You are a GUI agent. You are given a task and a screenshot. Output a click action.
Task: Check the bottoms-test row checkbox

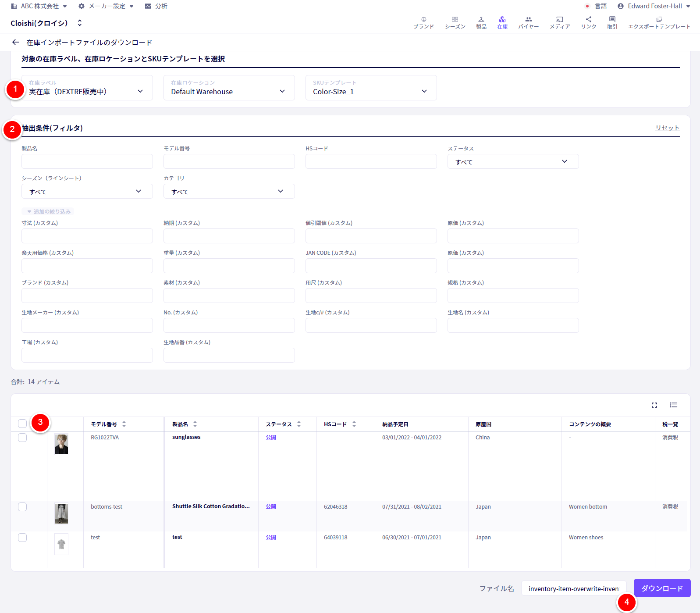(22, 507)
